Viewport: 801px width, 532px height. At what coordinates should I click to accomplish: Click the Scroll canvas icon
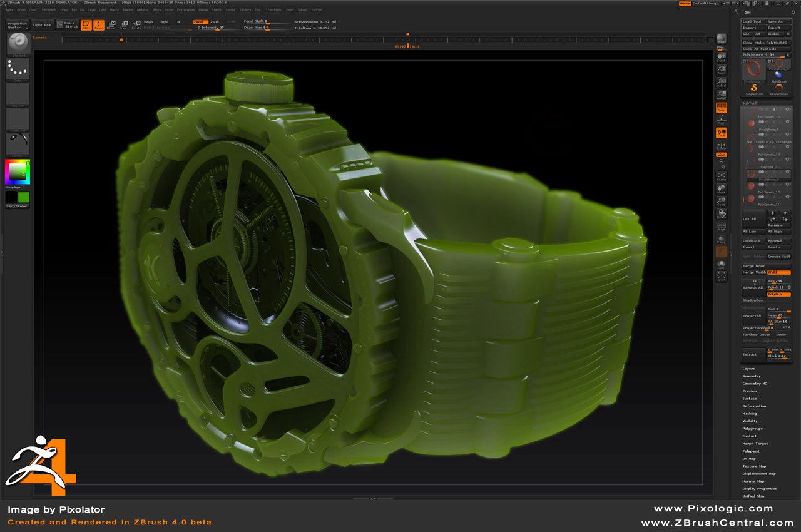722,57
